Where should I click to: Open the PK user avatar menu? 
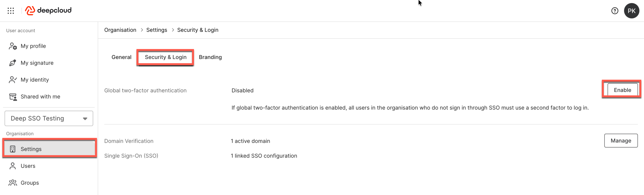[x=631, y=11]
